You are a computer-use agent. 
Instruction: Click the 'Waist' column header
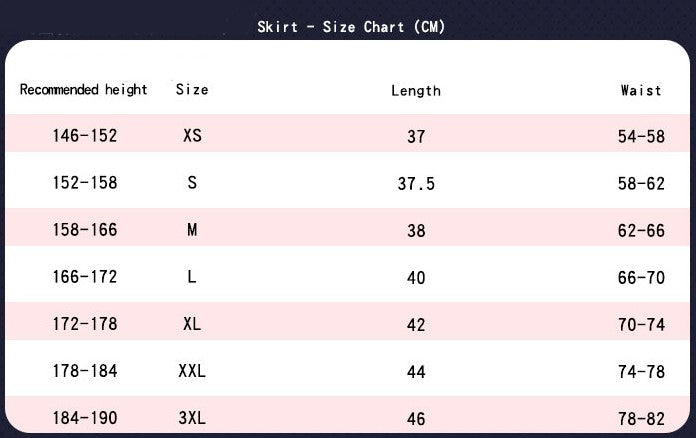pos(641,90)
